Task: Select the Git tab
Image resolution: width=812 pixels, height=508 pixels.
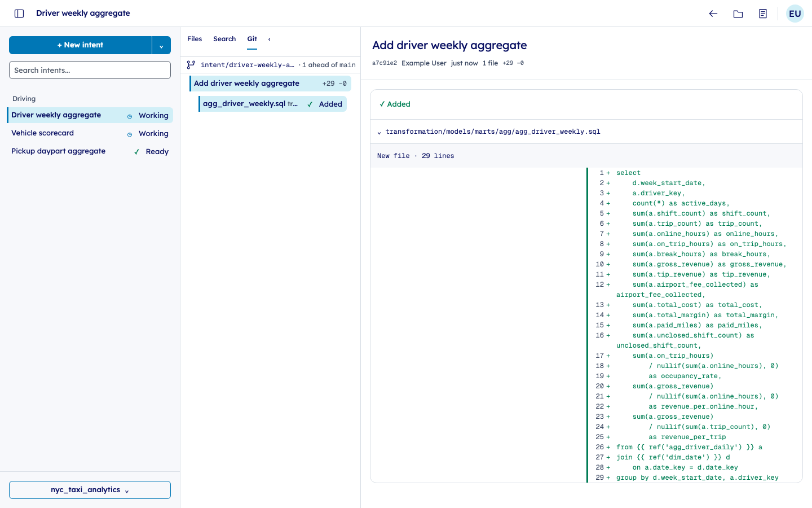Action: click(252, 39)
